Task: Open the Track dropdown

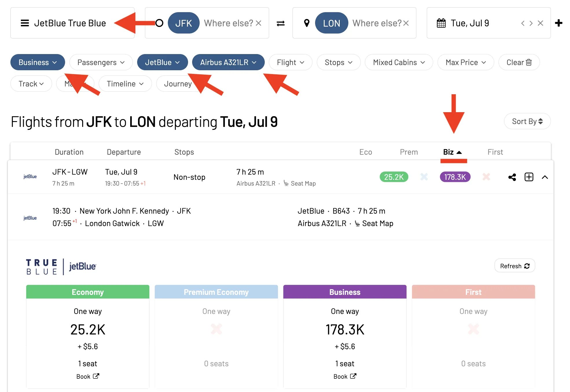Action: click(31, 84)
